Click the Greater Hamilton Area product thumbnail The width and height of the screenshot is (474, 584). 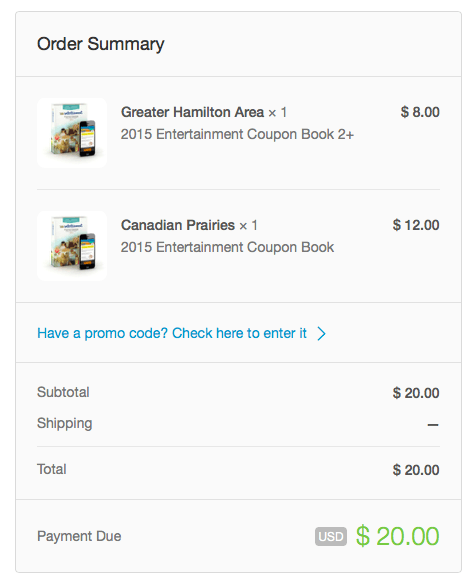point(72,133)
